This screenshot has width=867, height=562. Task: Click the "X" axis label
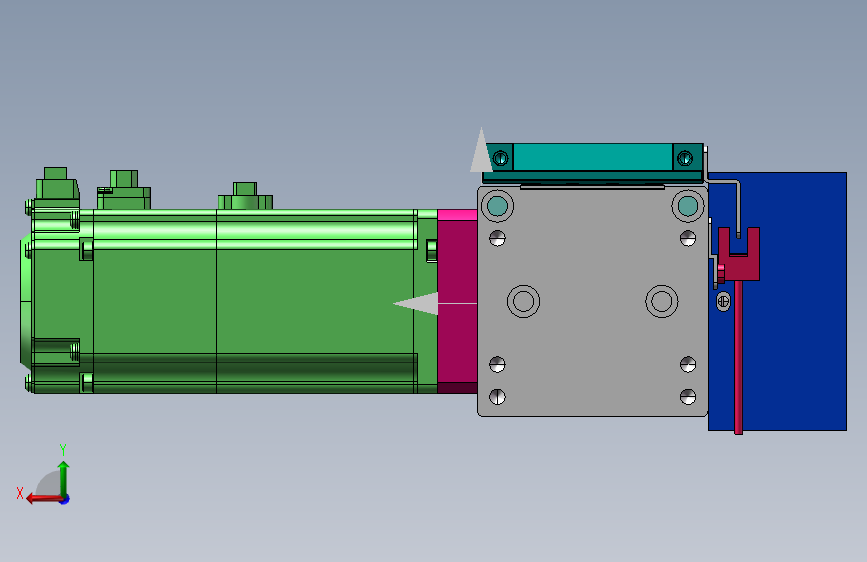click(20, 493)
